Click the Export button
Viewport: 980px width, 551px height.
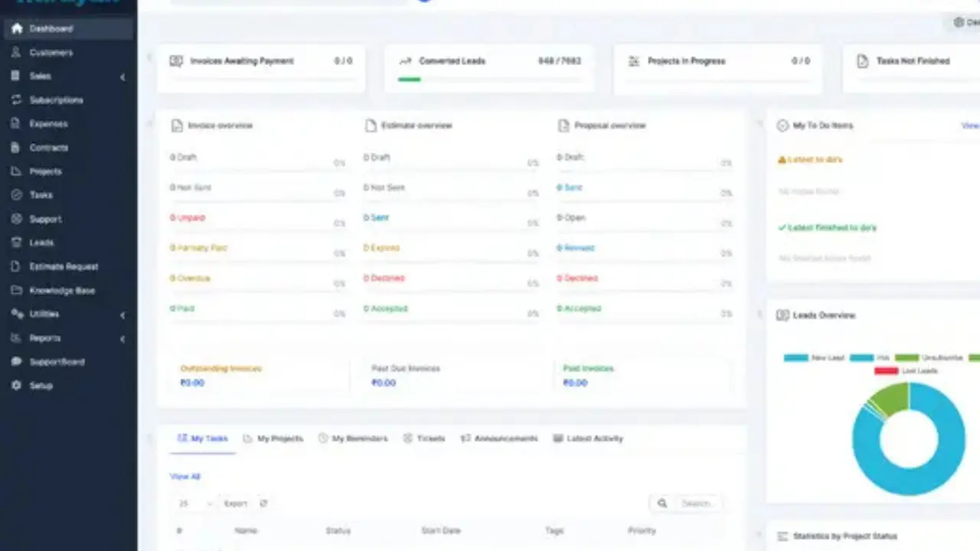point(236,504)
